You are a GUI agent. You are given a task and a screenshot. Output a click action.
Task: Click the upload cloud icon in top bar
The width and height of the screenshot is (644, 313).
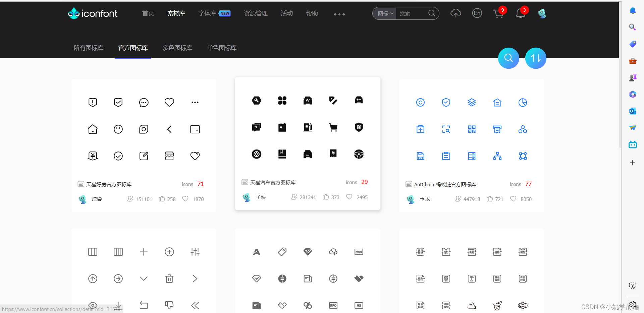[456, 13]
